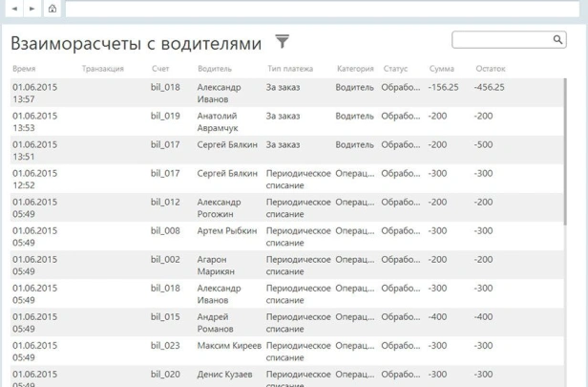Viewport: 588px width, 387px height.
Task: Click the Остаток column header
Action: click(490, 69)
